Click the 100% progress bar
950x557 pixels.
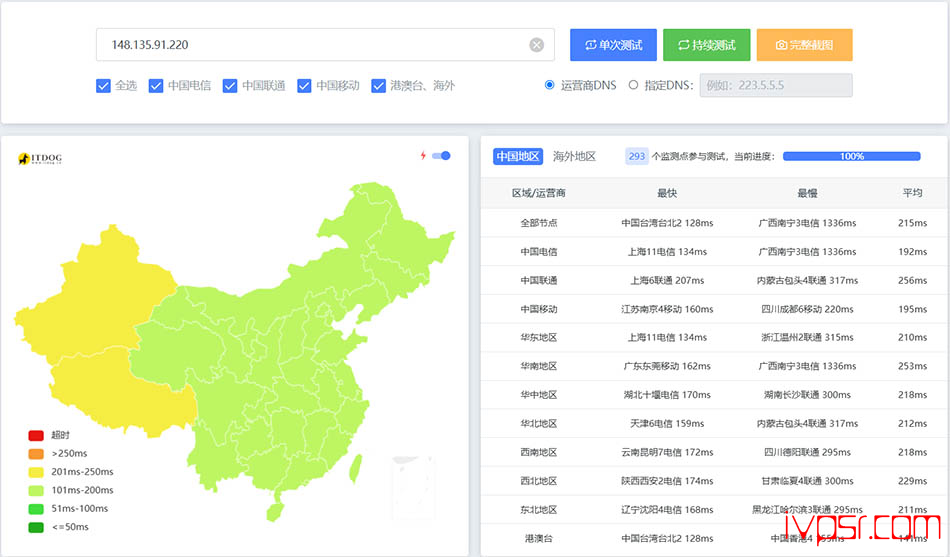point(851,156)
